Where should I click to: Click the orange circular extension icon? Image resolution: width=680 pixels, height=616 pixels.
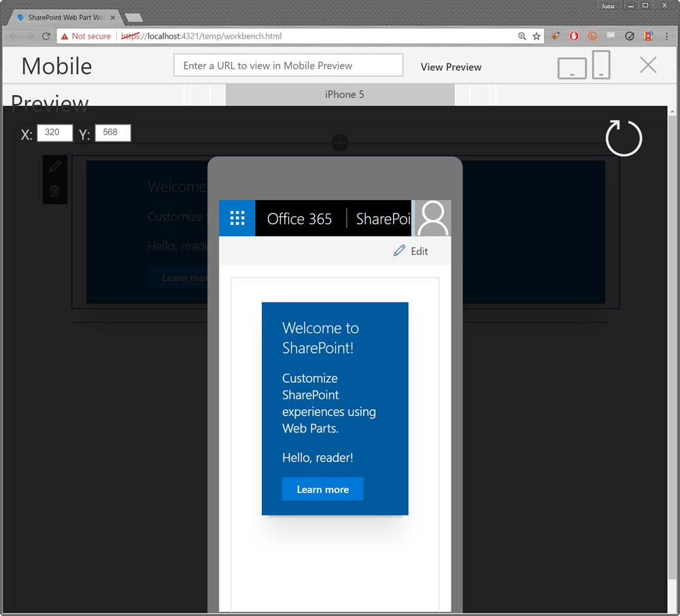pos(592,37)
